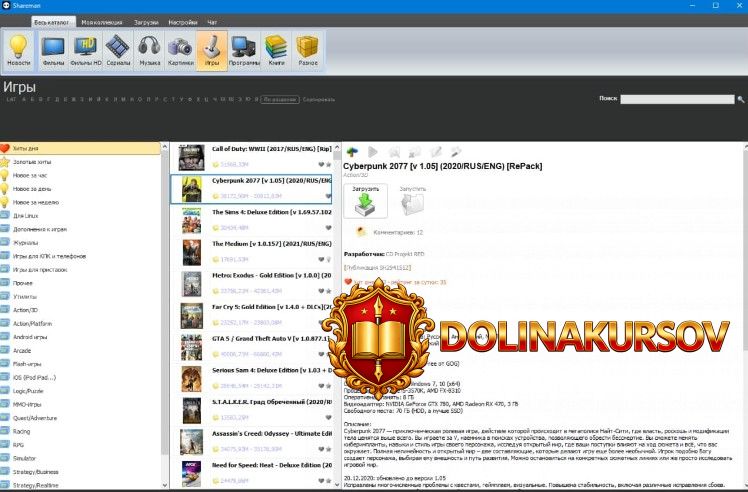Click the heart icon on Assassin's Creed Odyssey row

(x=321, y=449)
